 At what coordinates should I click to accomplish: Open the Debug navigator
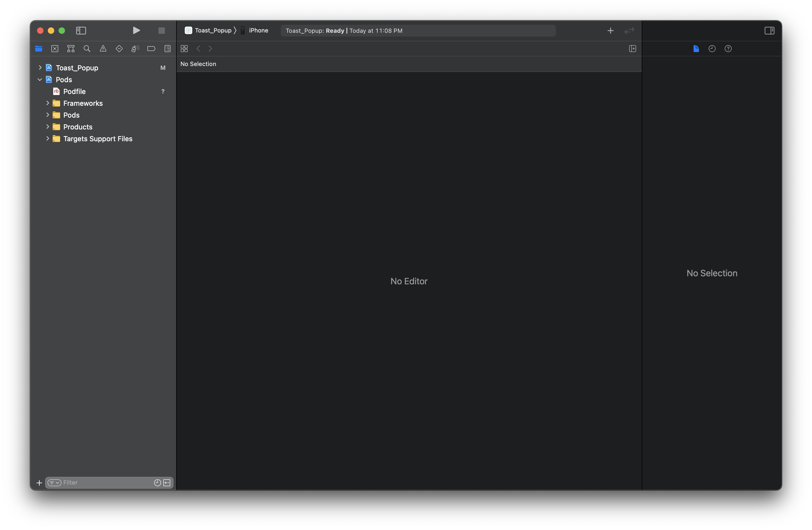click(x=135, y=49)
